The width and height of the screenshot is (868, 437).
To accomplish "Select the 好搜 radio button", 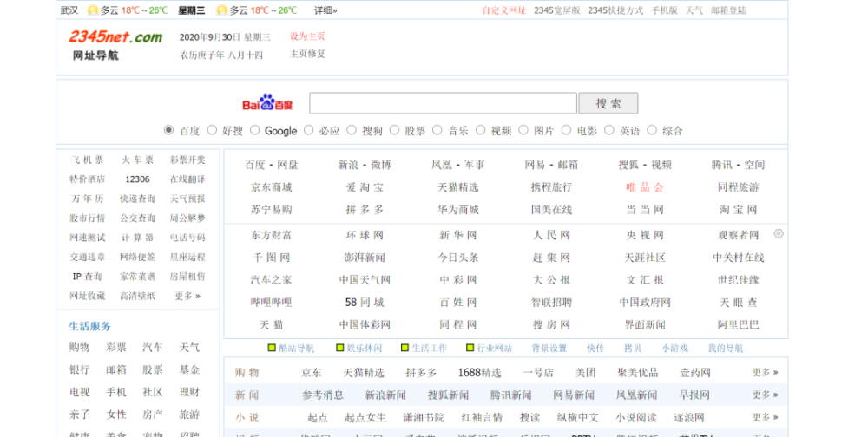I will click(212, 130).
